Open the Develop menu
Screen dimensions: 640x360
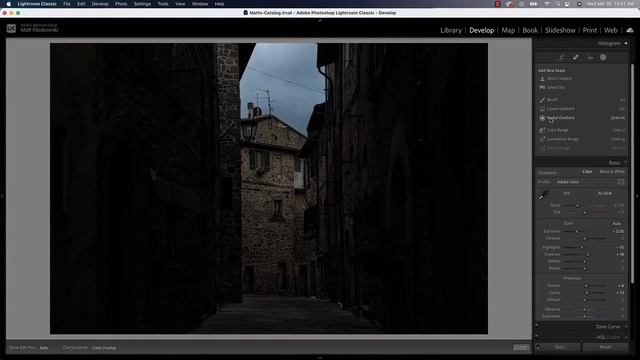tap(100, 4)
